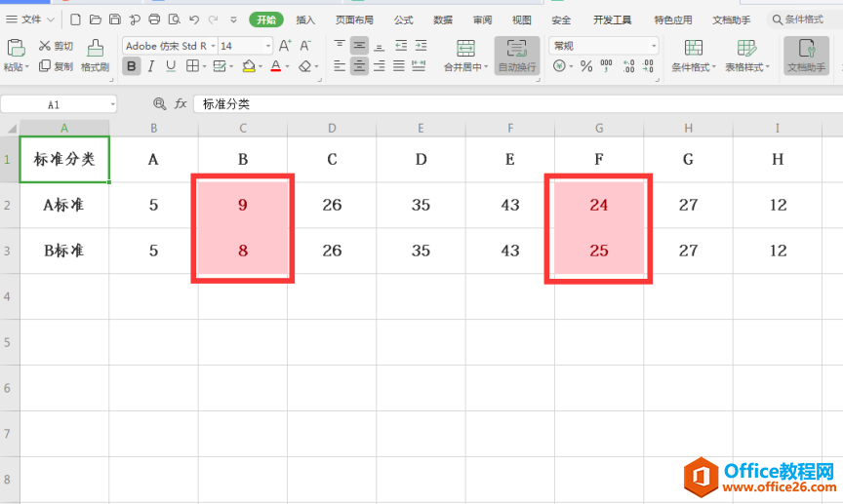Open the 条件格式 conditional formatting menu
This screenshot has width=843, height=504.
[694, 56]
